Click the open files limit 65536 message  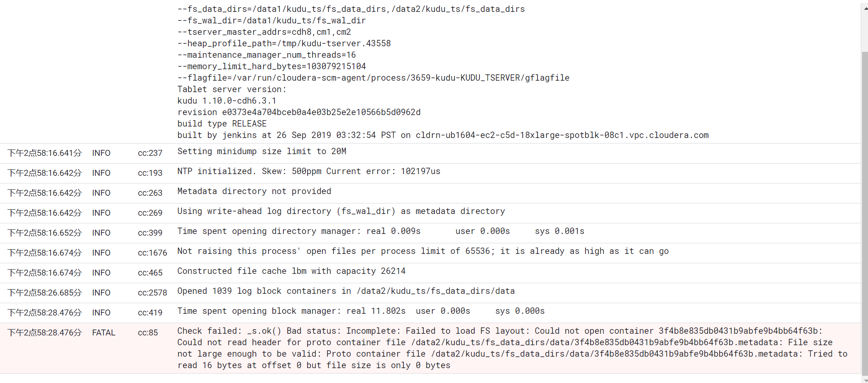tap(423, 251)
